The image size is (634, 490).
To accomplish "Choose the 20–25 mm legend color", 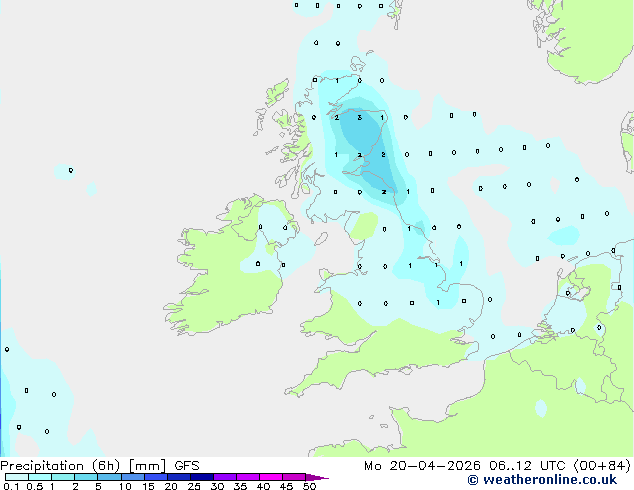I will click(179, 477).
